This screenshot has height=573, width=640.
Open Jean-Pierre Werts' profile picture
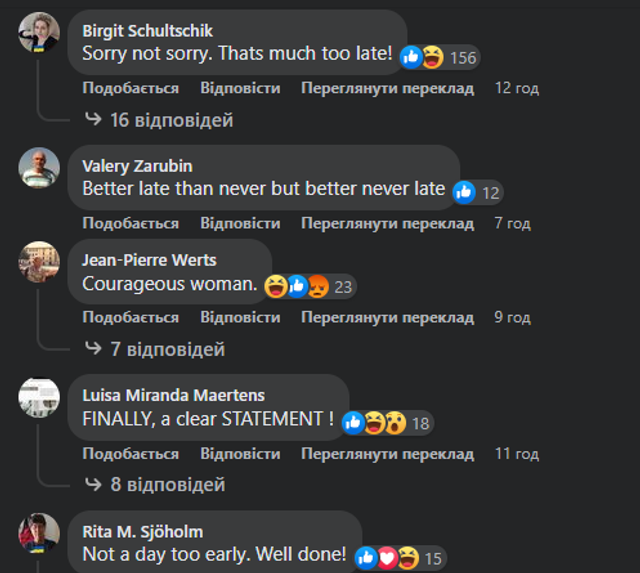tap(39, 262)
